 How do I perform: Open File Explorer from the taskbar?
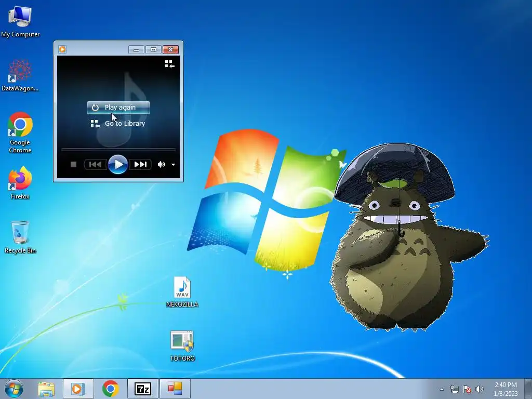pyautogui.click(x=46, y=389)
